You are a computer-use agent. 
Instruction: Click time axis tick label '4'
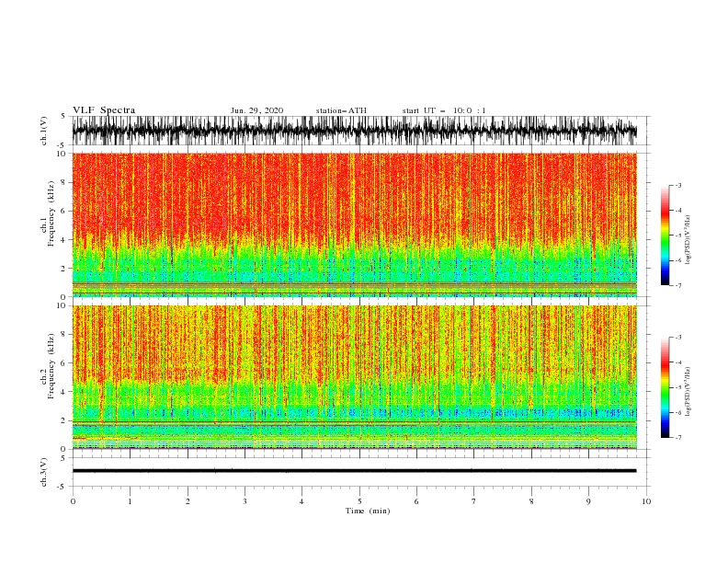click(301, 501)
